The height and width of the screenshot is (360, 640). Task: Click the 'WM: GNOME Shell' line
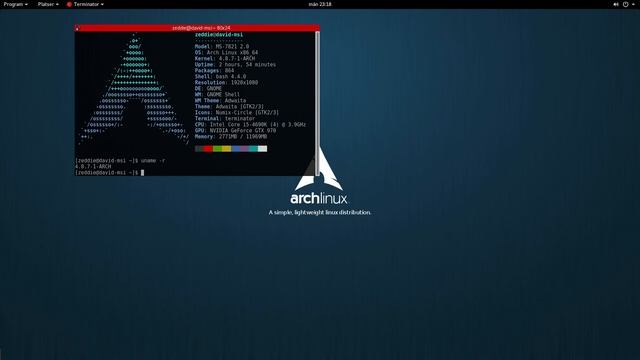[x=217, y=94]
